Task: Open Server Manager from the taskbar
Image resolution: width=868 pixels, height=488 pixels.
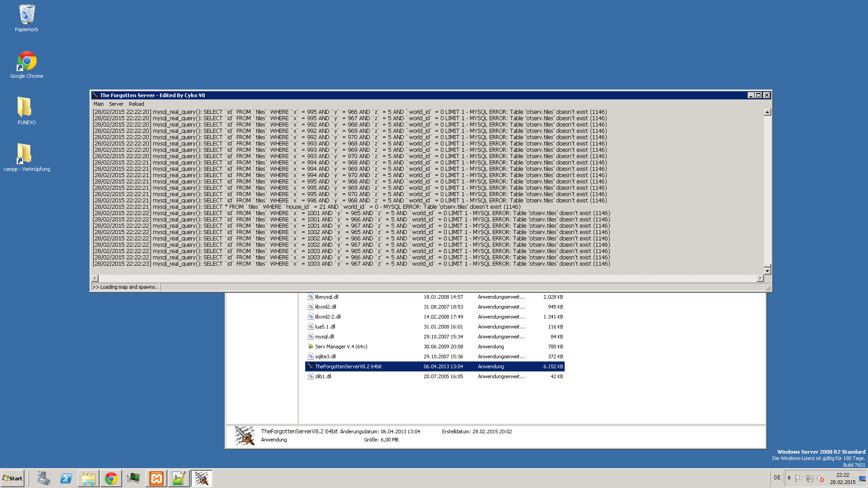Action: pos(44,479)
